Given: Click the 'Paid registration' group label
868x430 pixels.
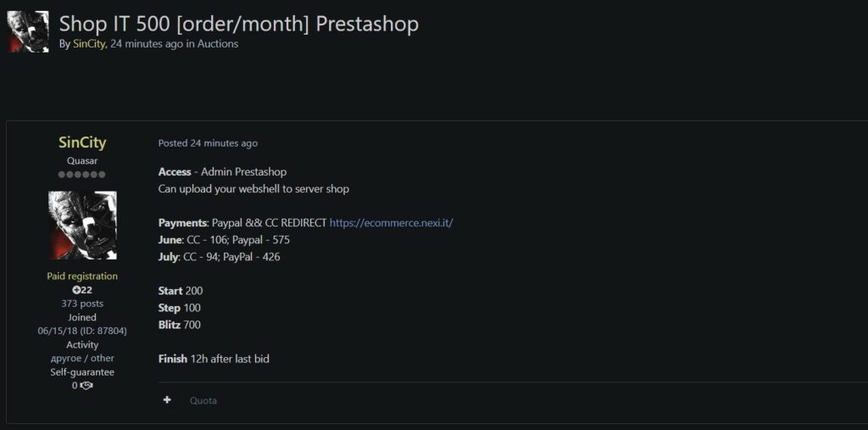Looking at the screenshot, I should click(x=82, y=276).
